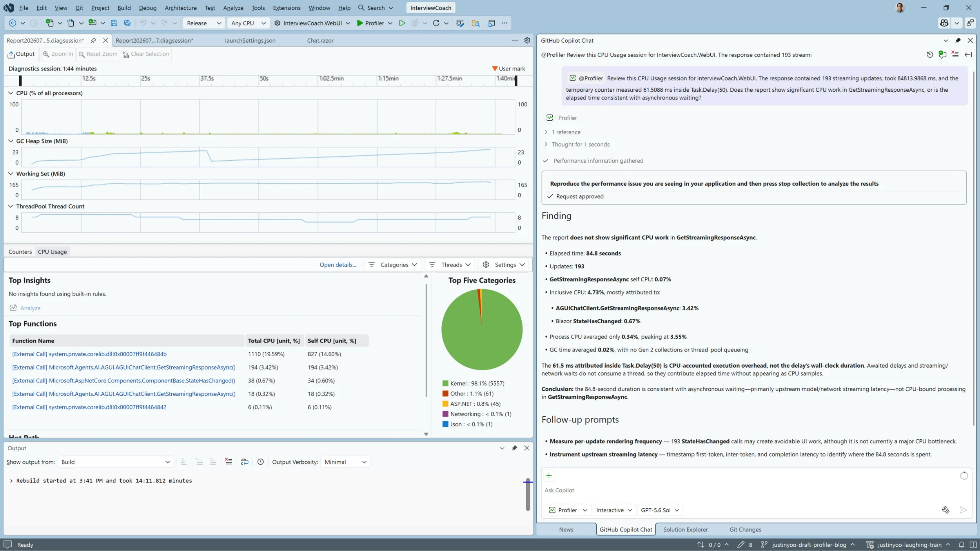Open the Architecture menu
Viewport: 980px width, 551px height.
181,8
